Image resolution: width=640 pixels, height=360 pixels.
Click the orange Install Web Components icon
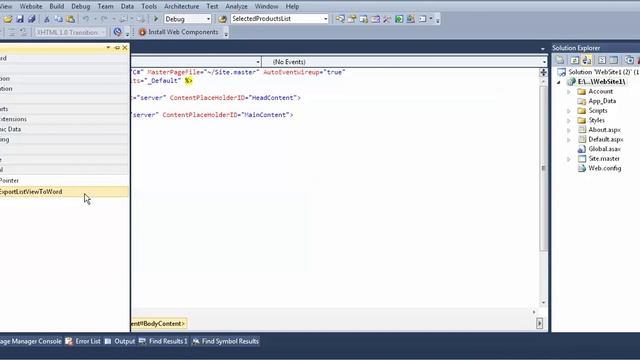(142, 32)
